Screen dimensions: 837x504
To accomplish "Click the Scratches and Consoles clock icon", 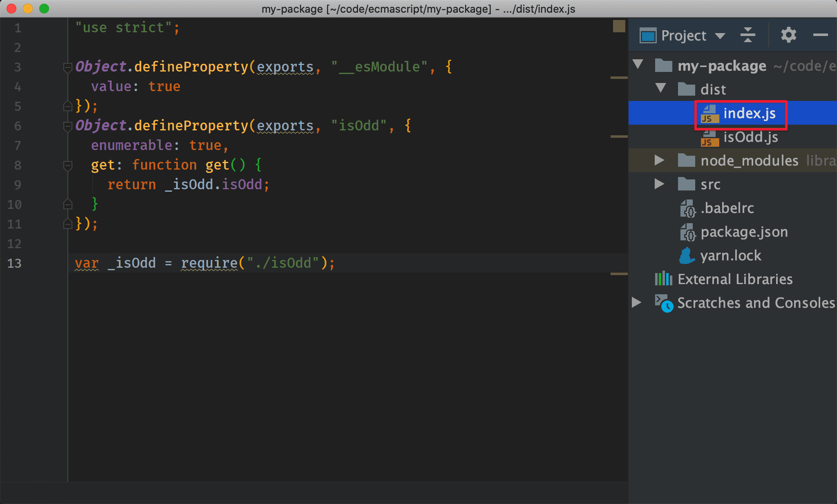I will point(664,303).
